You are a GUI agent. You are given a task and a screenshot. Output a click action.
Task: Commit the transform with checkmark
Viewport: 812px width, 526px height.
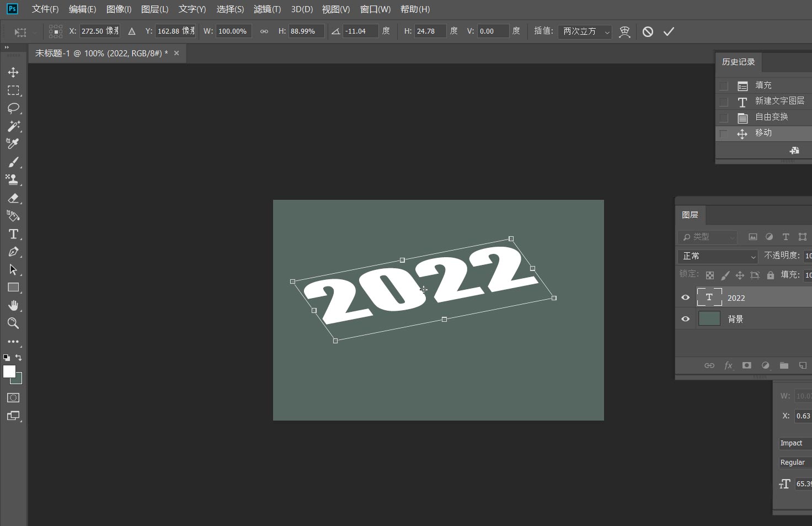669,31
